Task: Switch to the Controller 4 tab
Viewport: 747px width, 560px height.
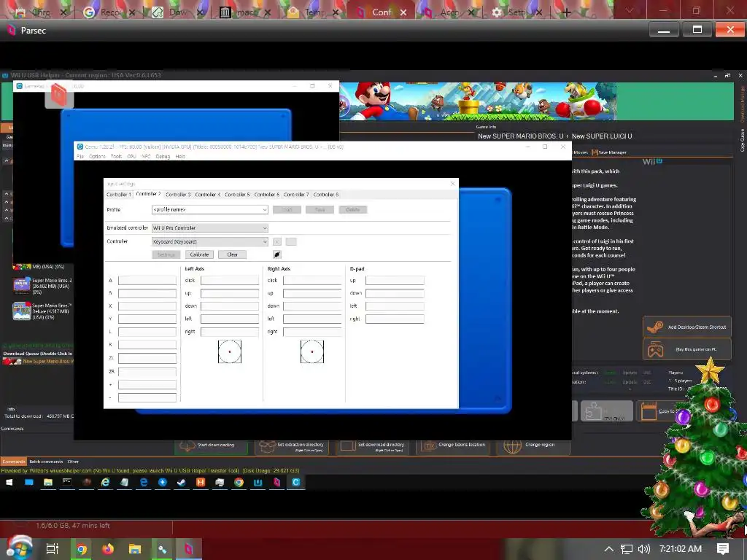Action: point(207,195)
